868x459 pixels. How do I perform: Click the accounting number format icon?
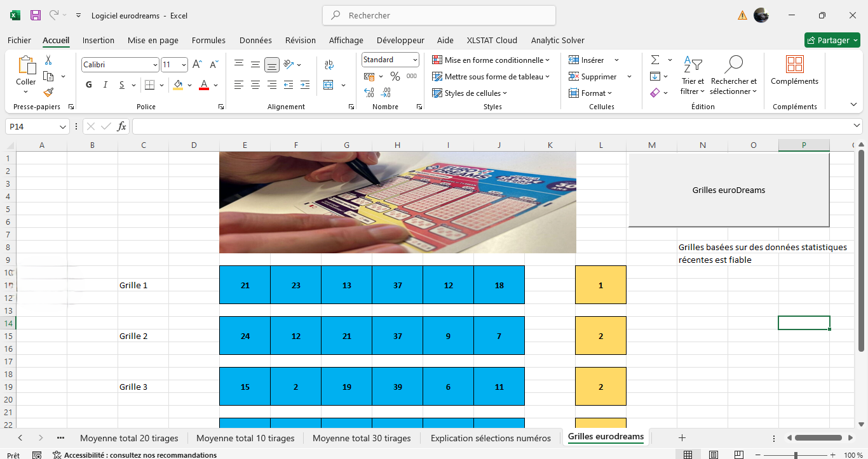(369, 76)
